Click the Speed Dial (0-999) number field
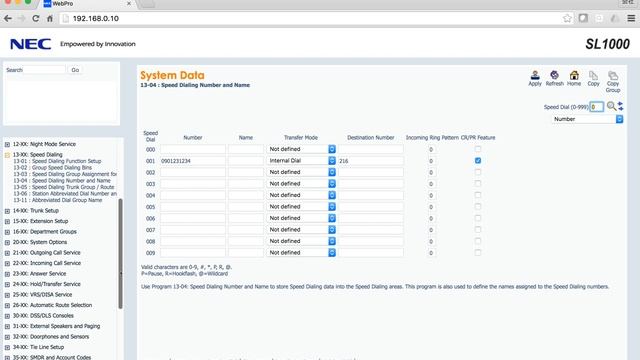Viewport: 640px width, 360px height. [x=597, y=107]
